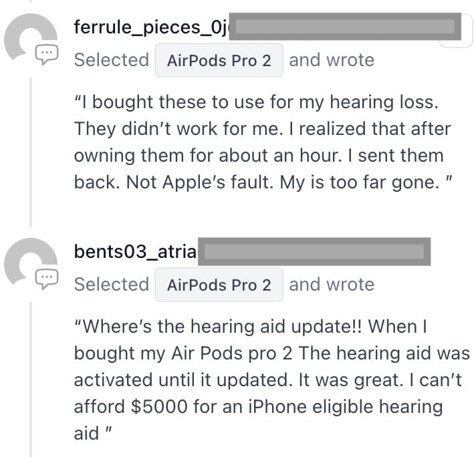The height and width of the screenshot is (457, 476).
Task: Click the speech bubble icon on bents03_atria's avatar
Action: point(46,278)
